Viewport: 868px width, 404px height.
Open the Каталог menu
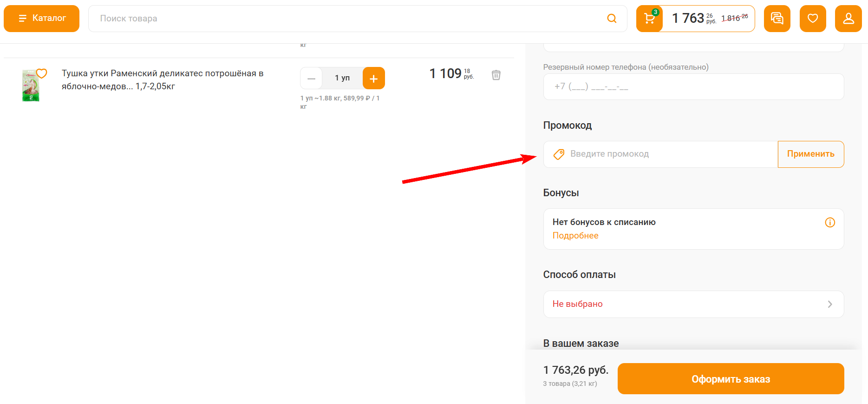click(x=41, y=19)
